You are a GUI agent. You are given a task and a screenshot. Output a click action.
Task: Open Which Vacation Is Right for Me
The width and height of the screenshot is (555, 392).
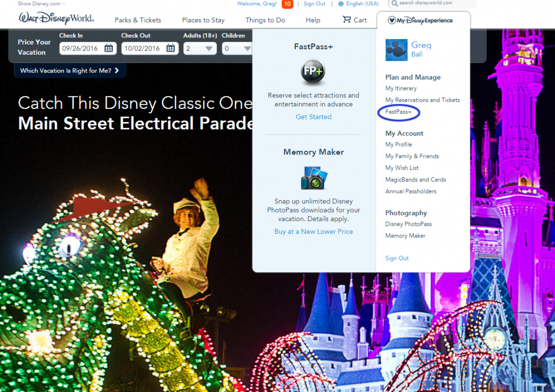point(70,70)
